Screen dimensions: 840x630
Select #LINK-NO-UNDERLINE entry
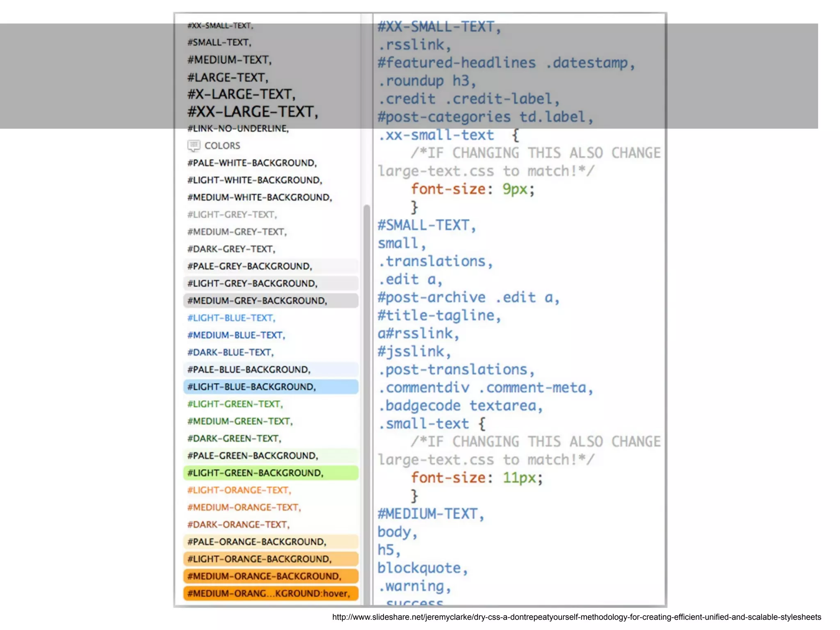click(238, 129)
